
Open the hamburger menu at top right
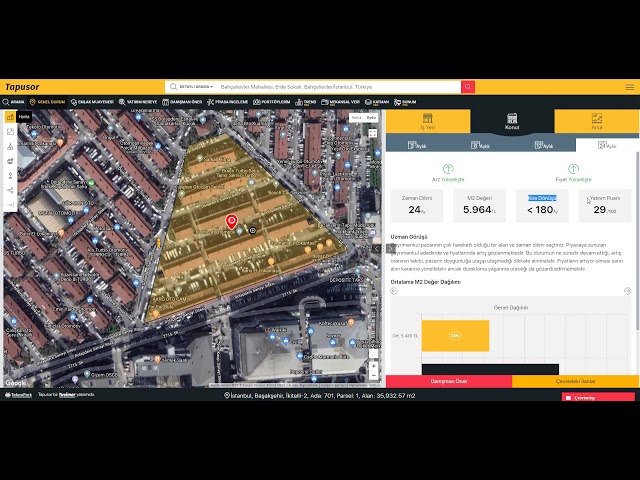tap(629, 87)
